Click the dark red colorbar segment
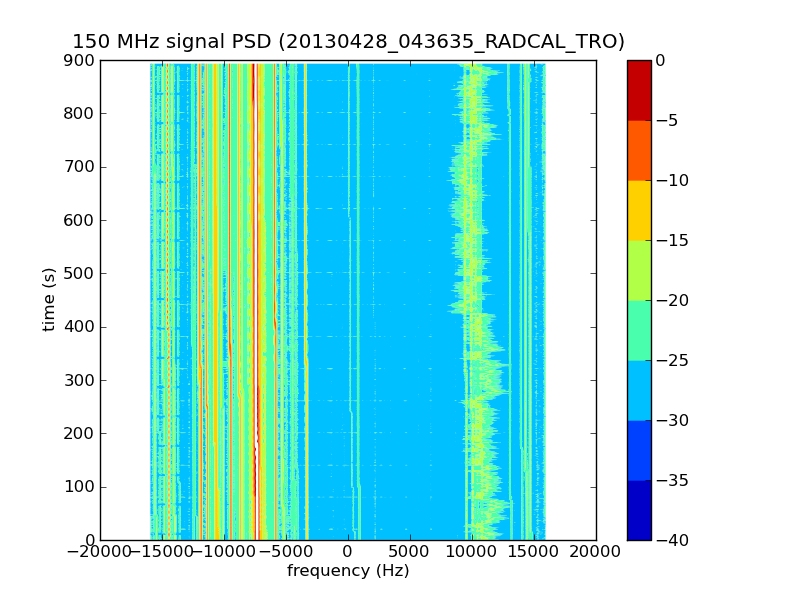This screenshot has height=600, width=800. pos(639,90)
